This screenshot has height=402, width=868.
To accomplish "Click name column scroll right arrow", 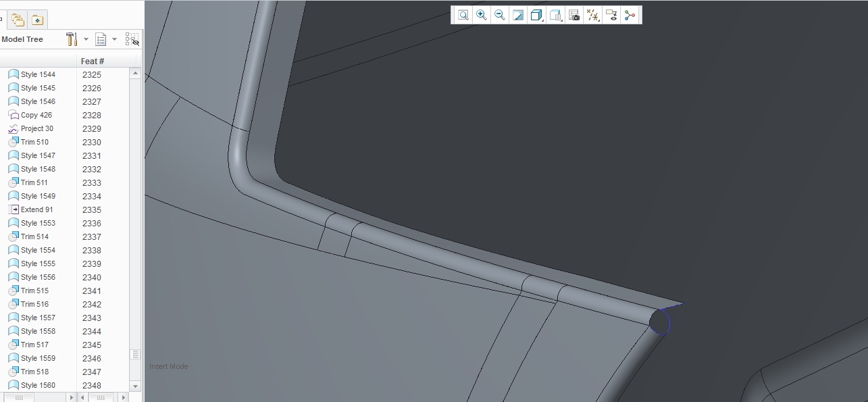I will pyautogui.click(x=72, y=397).
